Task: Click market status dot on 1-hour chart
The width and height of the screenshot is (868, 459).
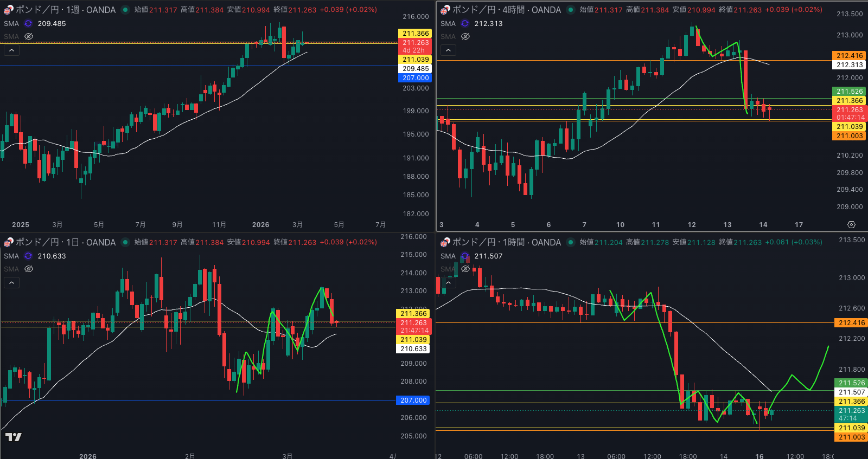Action: (571, 242)
